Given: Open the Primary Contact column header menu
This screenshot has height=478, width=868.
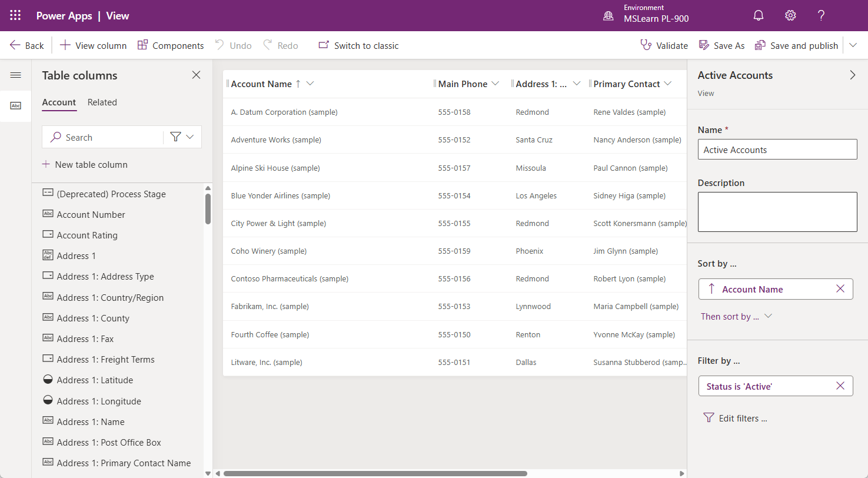Looking at the screenshot, I should click(x=667, y=84).
